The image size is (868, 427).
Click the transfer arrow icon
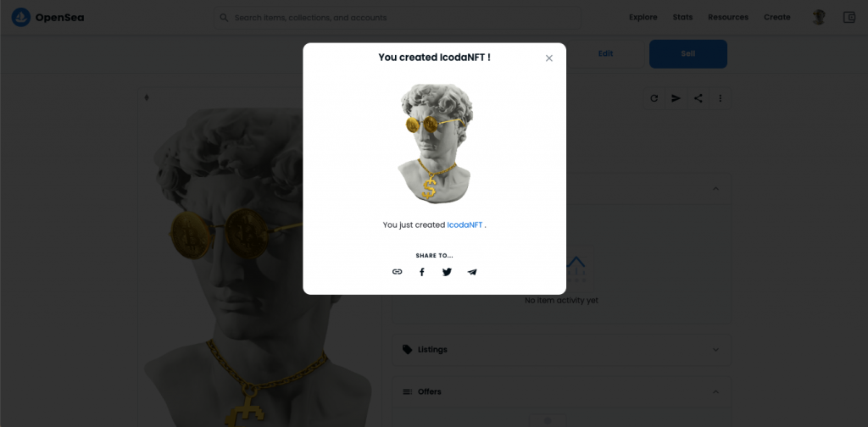(x=676, y=98)
